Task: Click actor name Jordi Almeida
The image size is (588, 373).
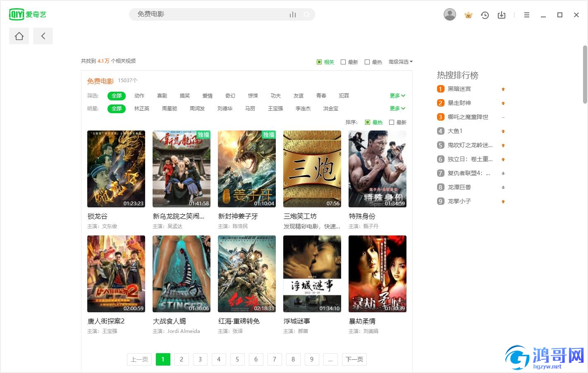Action: [x=184, y=331]
